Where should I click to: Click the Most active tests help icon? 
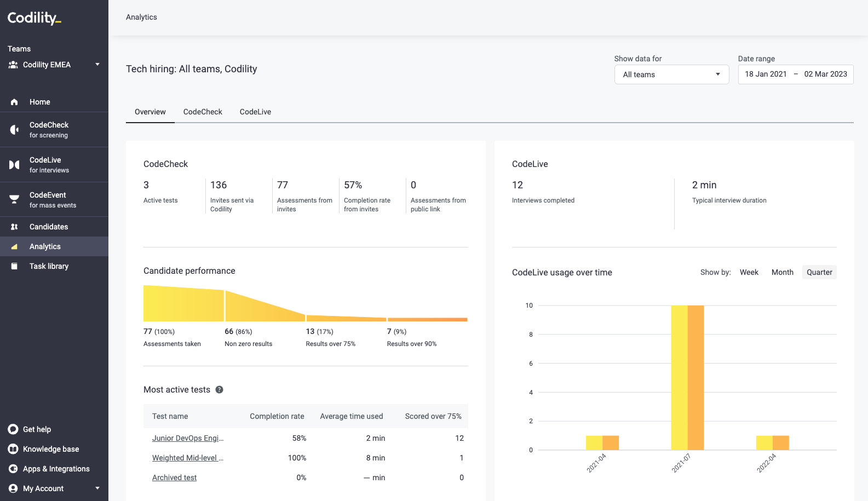(219, 390)
